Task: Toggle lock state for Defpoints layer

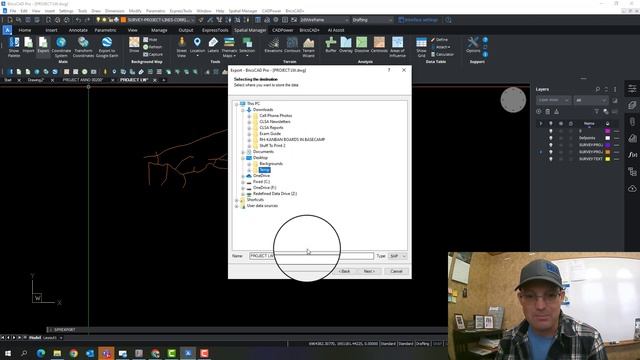Action: point(571,138)
